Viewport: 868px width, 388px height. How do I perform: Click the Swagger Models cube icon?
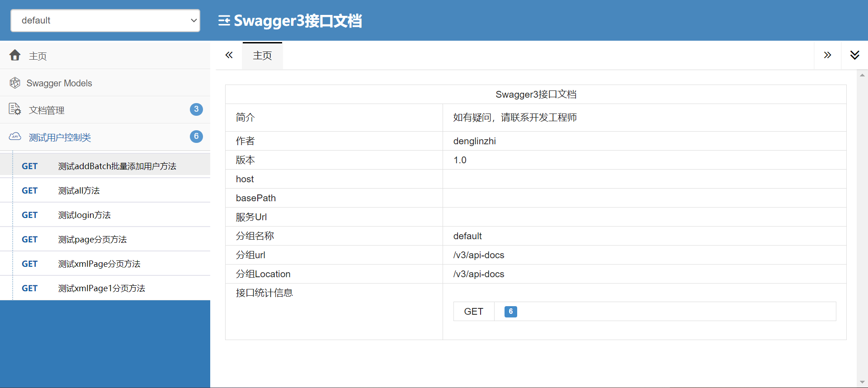15,83
